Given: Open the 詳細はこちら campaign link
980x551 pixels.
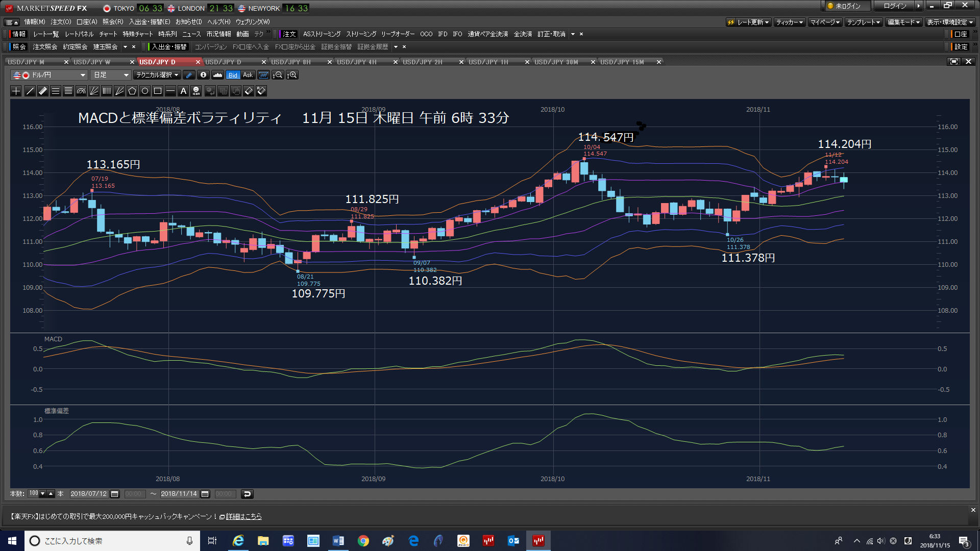Looking at the screenshot, I should (x=243, y=516).
